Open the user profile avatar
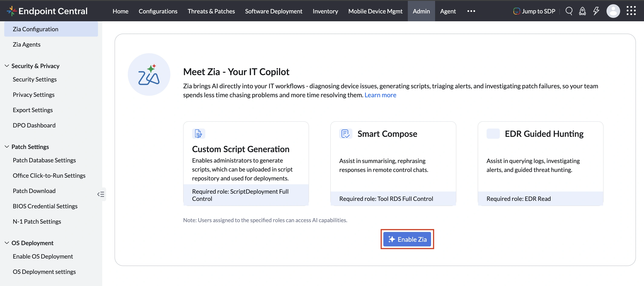The image size is (644, 286). coord(613,11)
